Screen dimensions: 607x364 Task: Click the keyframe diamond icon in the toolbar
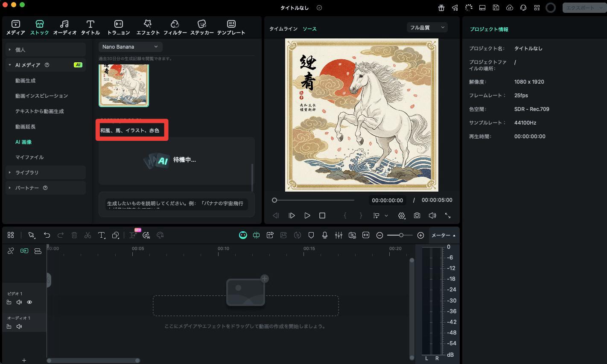[311, 235]
